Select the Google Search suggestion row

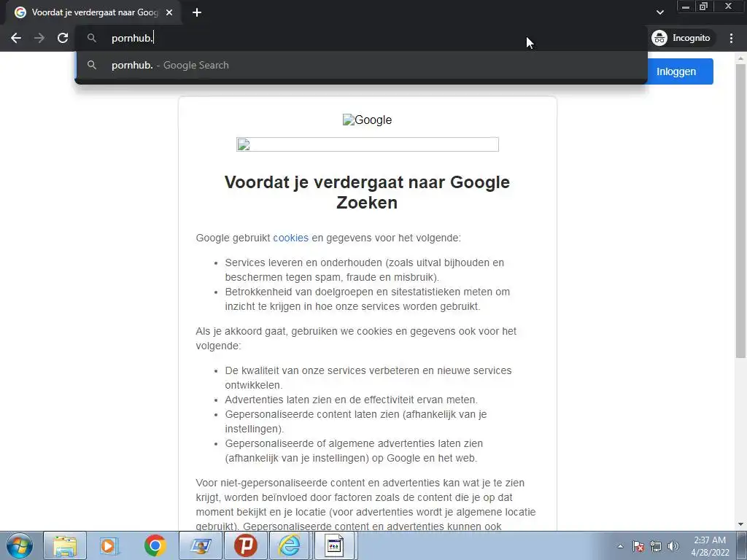361,65
